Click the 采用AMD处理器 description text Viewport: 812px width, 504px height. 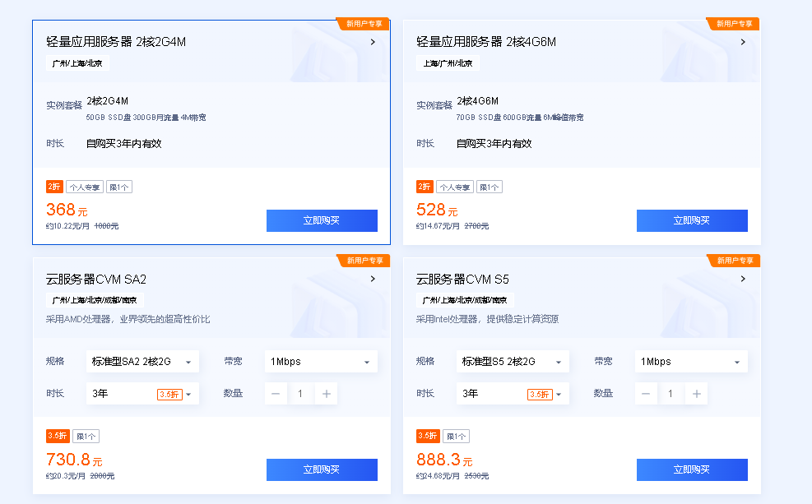pos(128,319)
